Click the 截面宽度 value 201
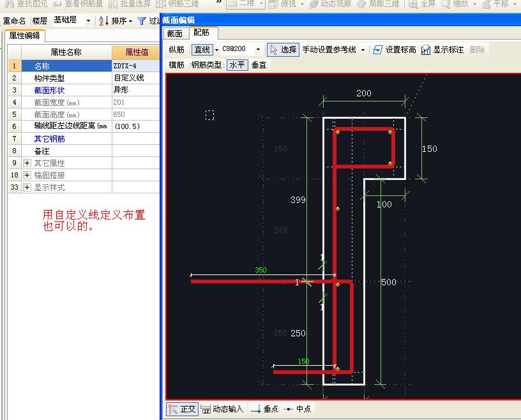521x420 pixels. tap(136, 102)
